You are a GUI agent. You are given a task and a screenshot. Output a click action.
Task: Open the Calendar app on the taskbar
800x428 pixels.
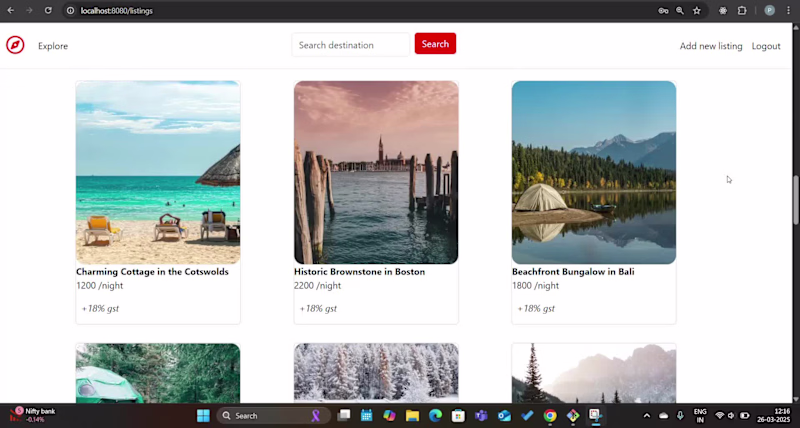tap(366, 416)
